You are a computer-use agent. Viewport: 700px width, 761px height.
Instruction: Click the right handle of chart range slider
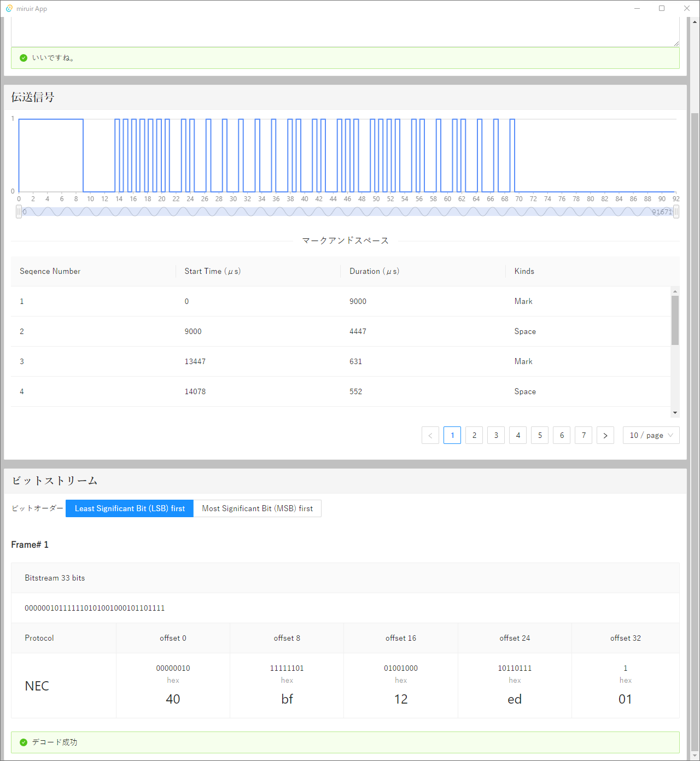pos(676,212)
